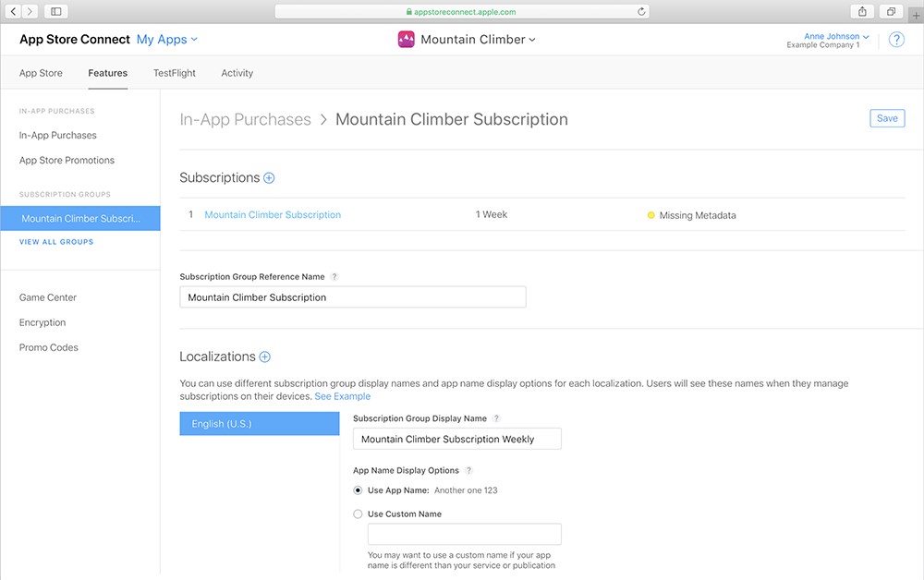Image resolution: width=924 pixels, height=580 pixels.
Task: Open In-App Purchases in the sidebar
Action: coord(57,136)
